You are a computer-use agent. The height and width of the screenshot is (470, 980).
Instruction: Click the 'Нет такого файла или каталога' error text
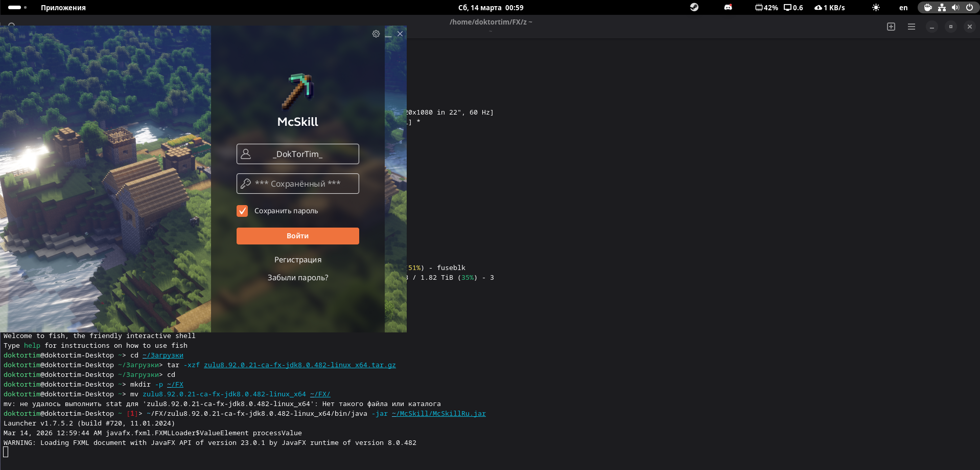point(382,404)
